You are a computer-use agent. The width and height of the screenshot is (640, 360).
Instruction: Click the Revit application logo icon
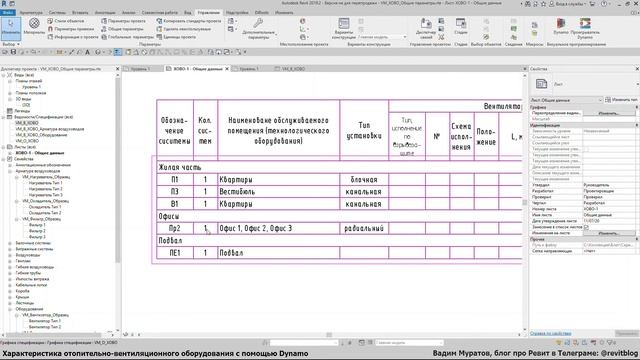pyautogui.click(x=4, y=4)
